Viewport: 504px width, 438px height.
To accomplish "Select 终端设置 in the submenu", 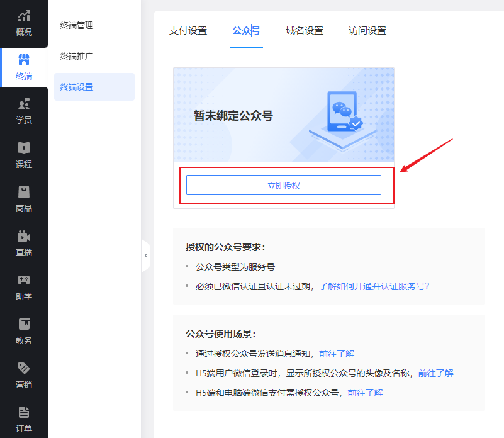I will click(94, 87).
